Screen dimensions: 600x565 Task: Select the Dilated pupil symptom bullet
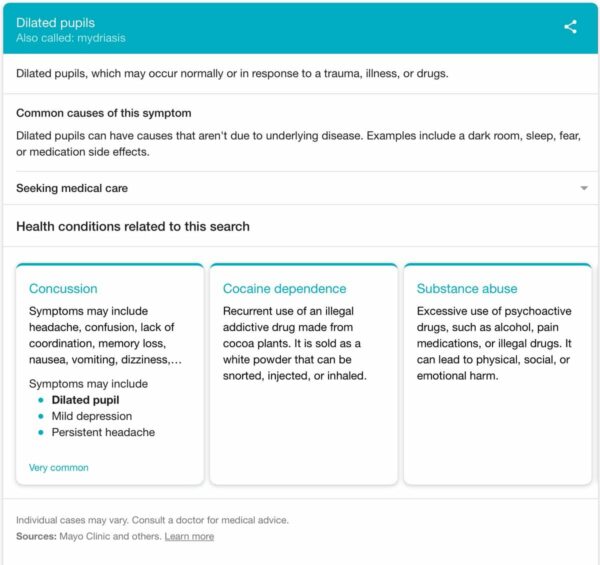coord(85,400)
